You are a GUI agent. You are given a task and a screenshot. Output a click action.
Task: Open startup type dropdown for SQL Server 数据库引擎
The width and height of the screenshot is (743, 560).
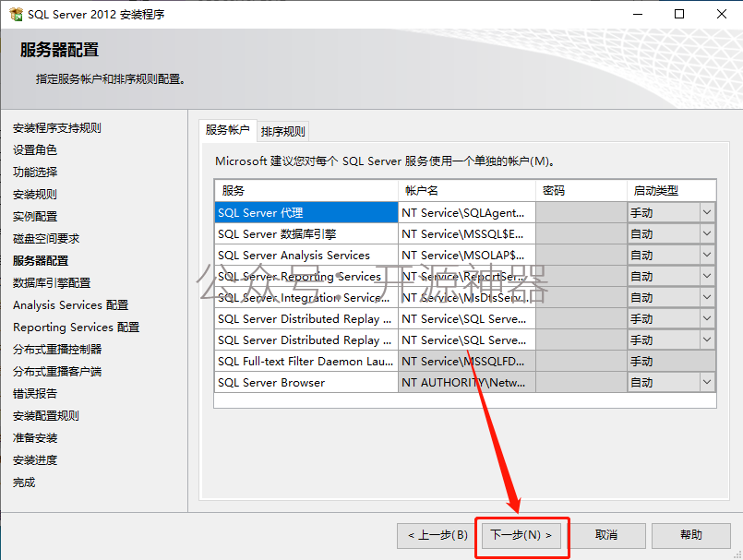[x=707, y=234]
